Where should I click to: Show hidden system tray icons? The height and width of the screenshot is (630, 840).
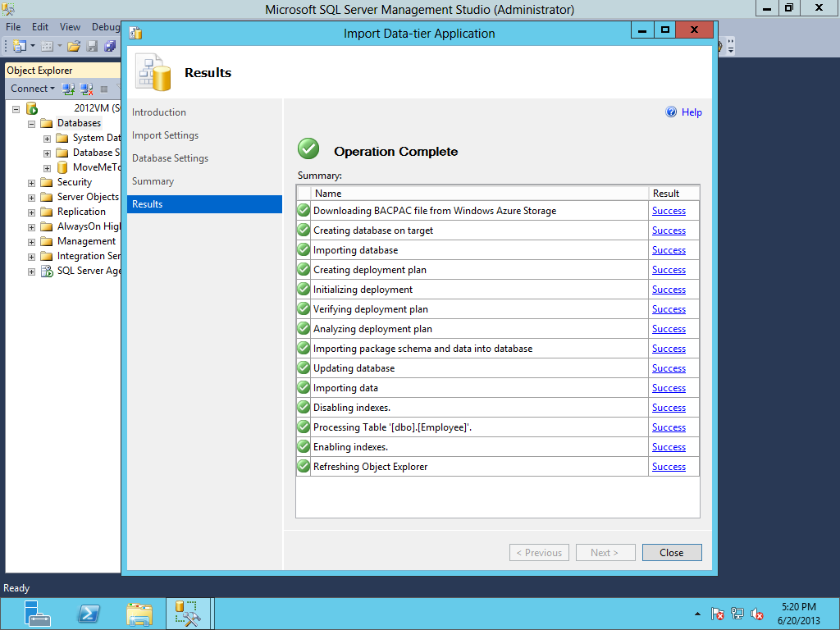697,614
